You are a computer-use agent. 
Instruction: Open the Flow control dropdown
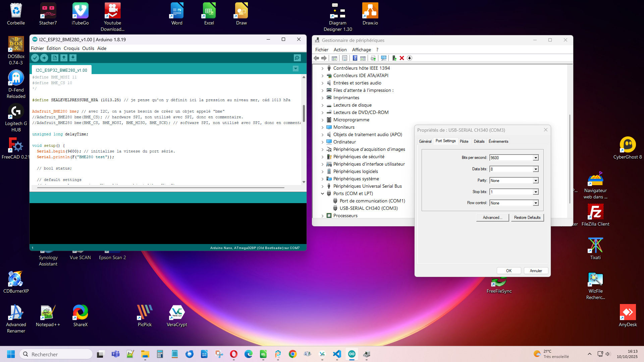[x=536, y=203]
